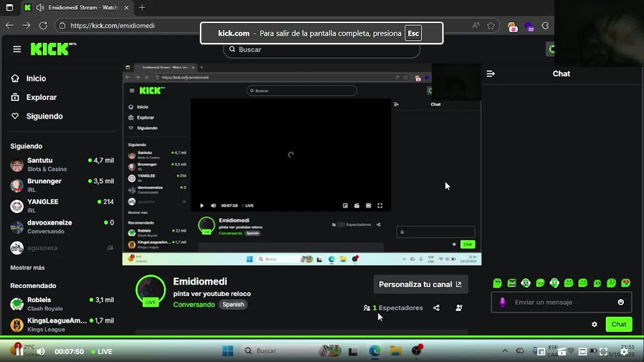Go back in the browser

click(10, 25)
